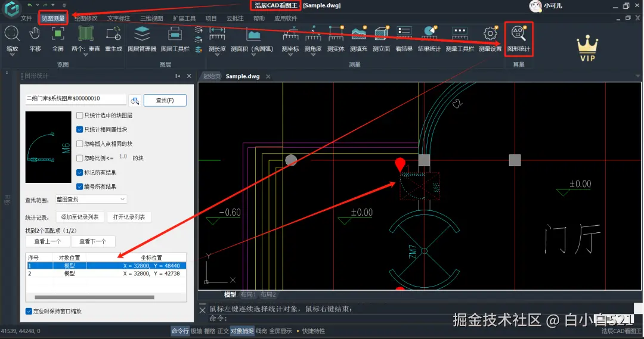Uncheck 只统计相同属性块 checkbox

[80, 129]
